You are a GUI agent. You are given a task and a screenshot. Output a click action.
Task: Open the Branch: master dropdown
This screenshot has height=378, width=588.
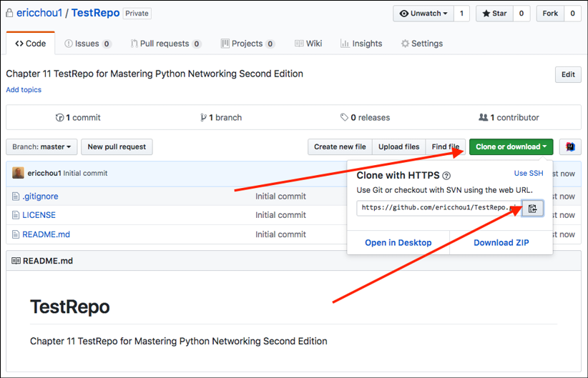[41, 147]
